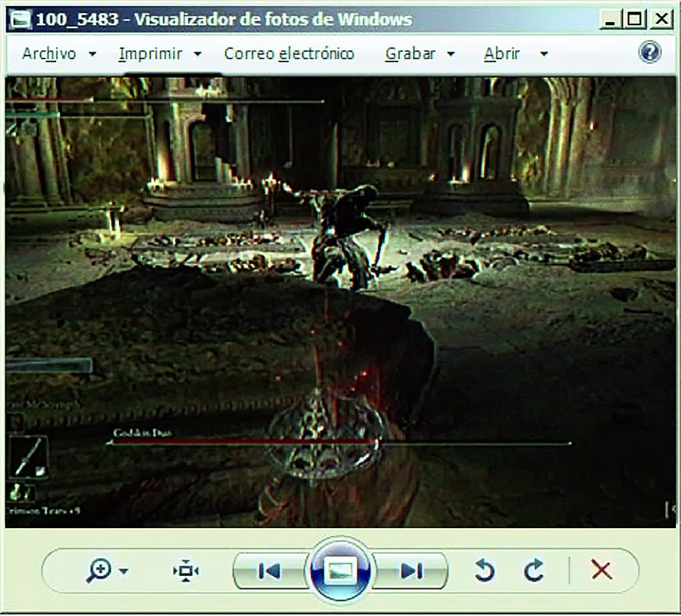
Task: Click Correo electrónico menu item
Action: 289,54
